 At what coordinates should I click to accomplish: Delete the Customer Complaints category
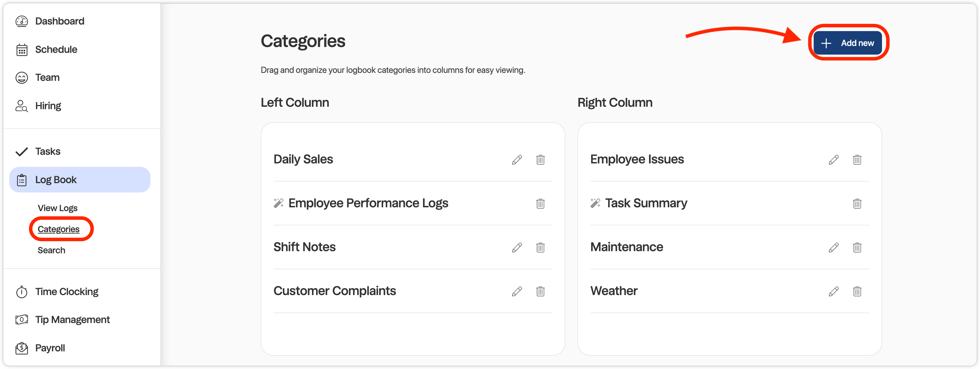[540, 291]
